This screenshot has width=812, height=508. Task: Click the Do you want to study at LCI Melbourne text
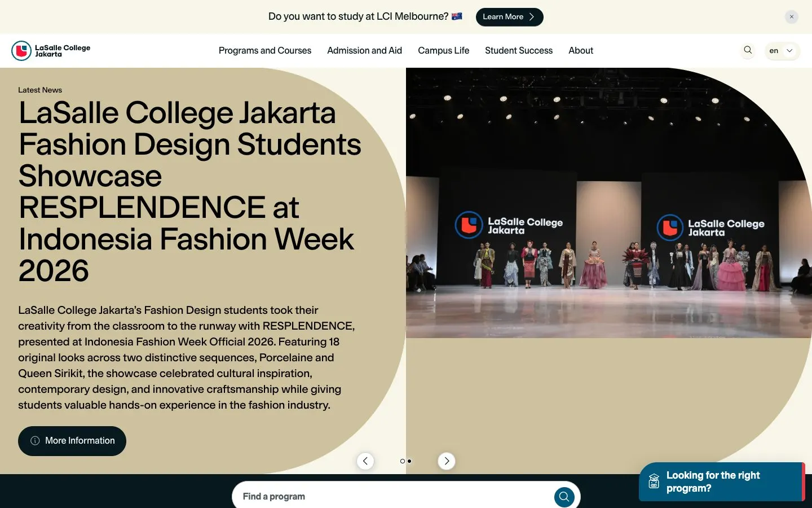pos(359,17)
